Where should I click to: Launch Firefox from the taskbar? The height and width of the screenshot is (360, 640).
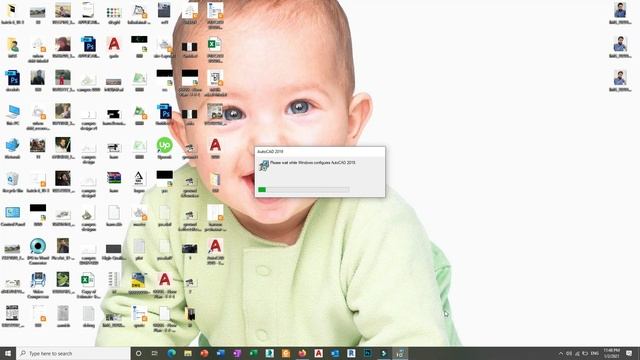pyautogui.click(x=302, y=353)
